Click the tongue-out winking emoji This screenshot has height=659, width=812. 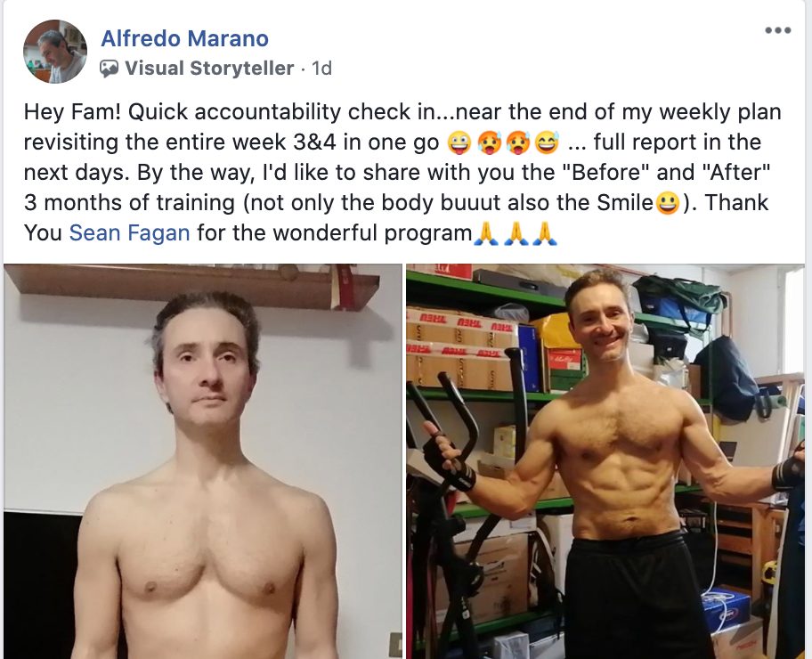(x=459, y=142)
